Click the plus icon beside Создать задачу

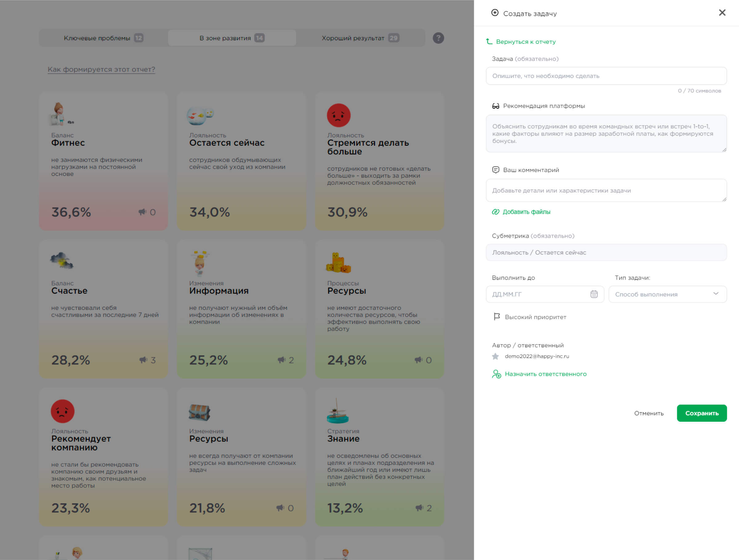point(495,13)
